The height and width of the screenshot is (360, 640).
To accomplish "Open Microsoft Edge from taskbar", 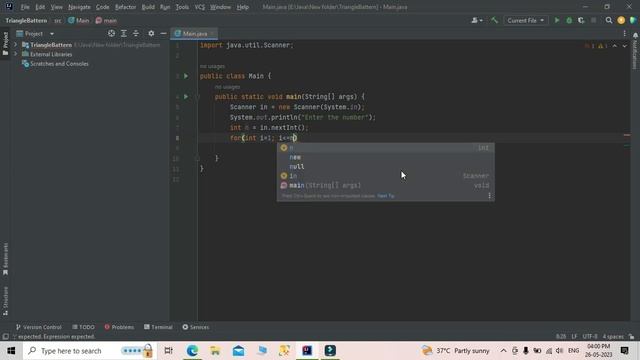I will pyautogui.click(x=192, y=351).
